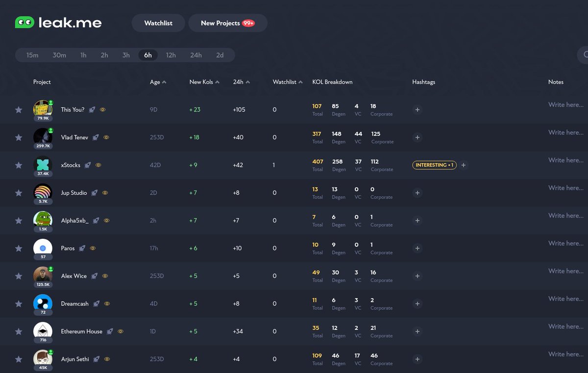Toggle the eye icon next to This You?

click(x=103, y=110)
